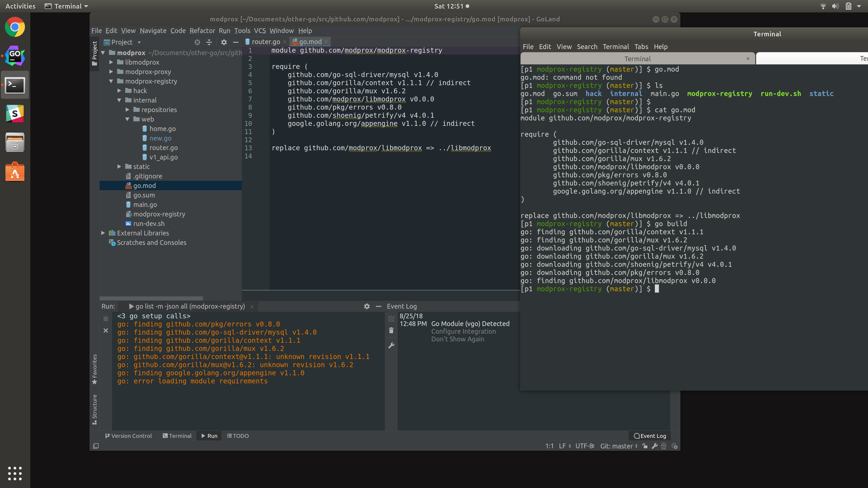Click Configure Integration link

point(464,331)
